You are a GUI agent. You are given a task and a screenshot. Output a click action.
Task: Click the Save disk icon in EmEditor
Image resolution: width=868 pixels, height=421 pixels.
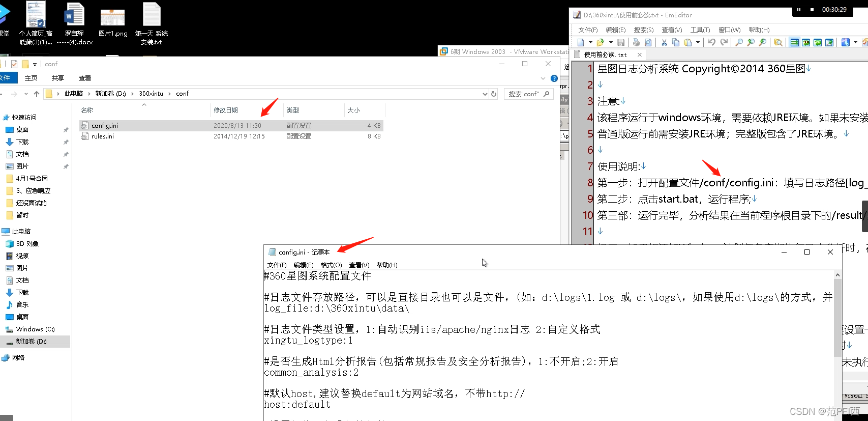point(621,42)
